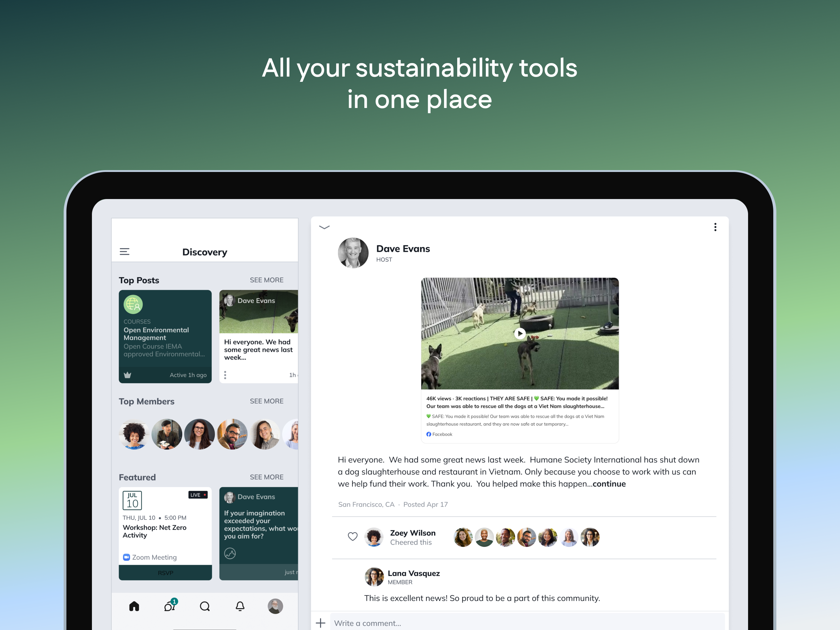Go to the Home tab

coord(134,606)
